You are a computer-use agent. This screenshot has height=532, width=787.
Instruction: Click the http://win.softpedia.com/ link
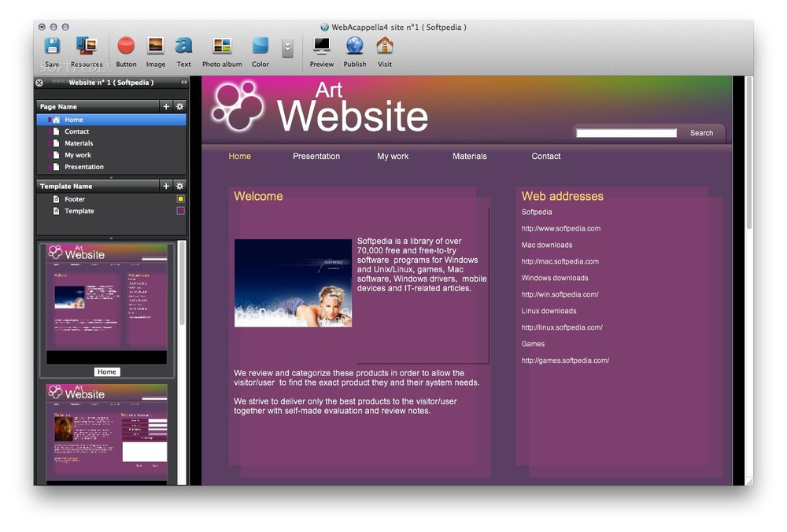pos(560,294)
